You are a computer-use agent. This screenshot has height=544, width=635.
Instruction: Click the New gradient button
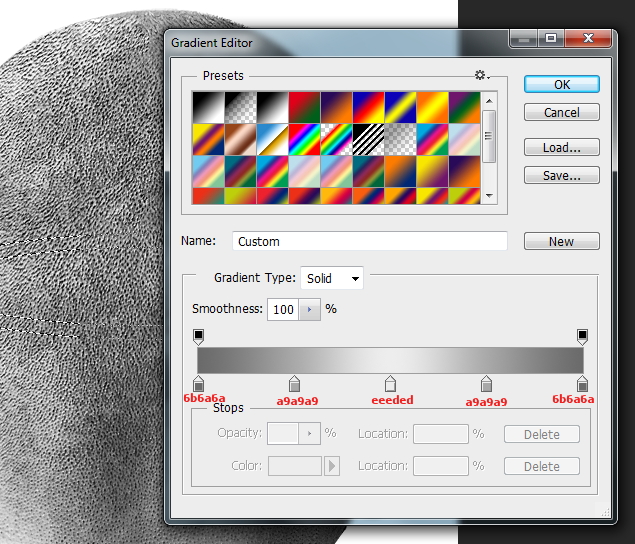(561, 241)
